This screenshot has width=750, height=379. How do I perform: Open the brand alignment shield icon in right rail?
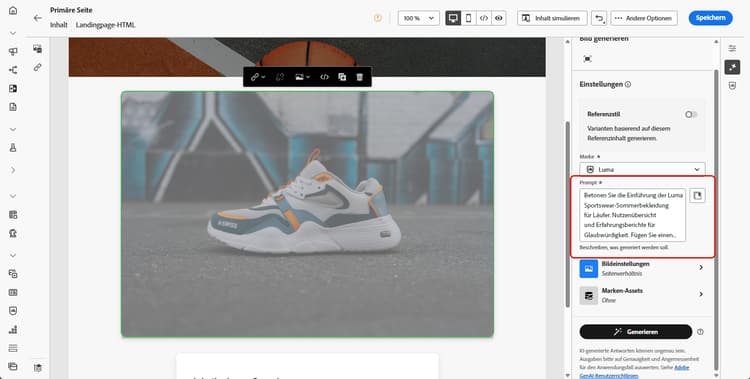[732, 86]
